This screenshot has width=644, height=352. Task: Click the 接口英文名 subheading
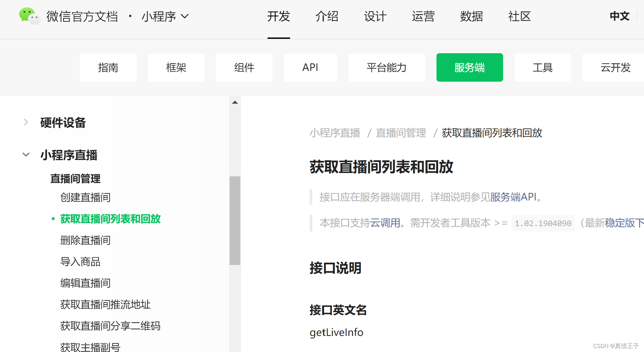point(338,310)
